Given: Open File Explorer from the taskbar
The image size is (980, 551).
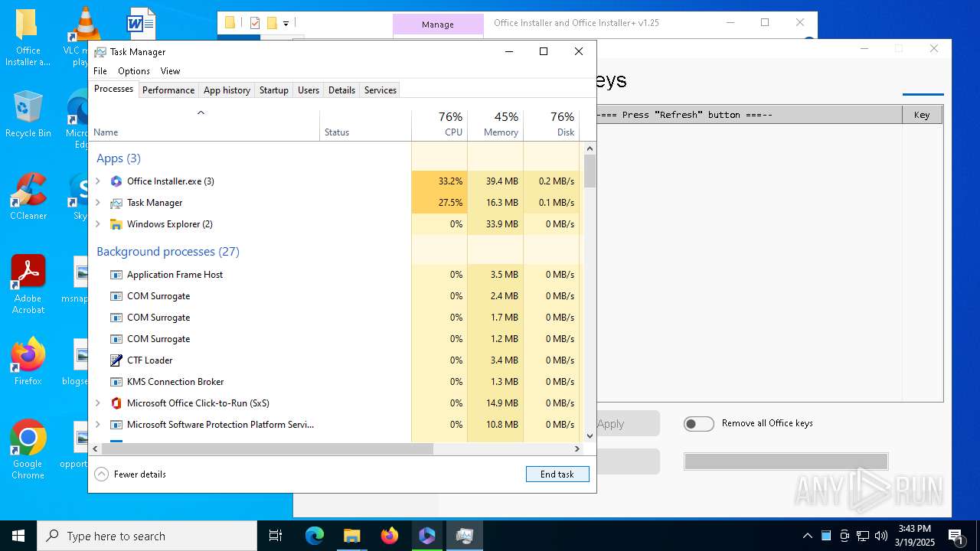Looking at the screenshot, I should 351,536.
